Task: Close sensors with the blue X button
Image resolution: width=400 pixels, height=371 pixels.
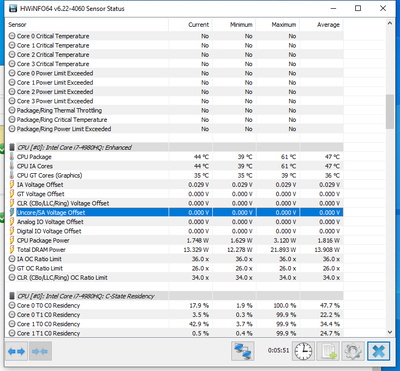Action: (379, 351)
